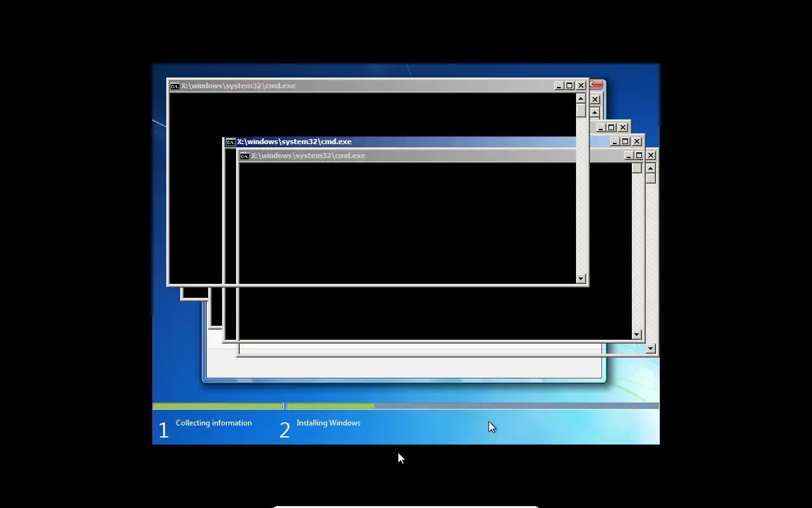812x508 pixels.
Task: Click the cmd icon in the gray title bar just below the blue one
Action: point(245,156)
